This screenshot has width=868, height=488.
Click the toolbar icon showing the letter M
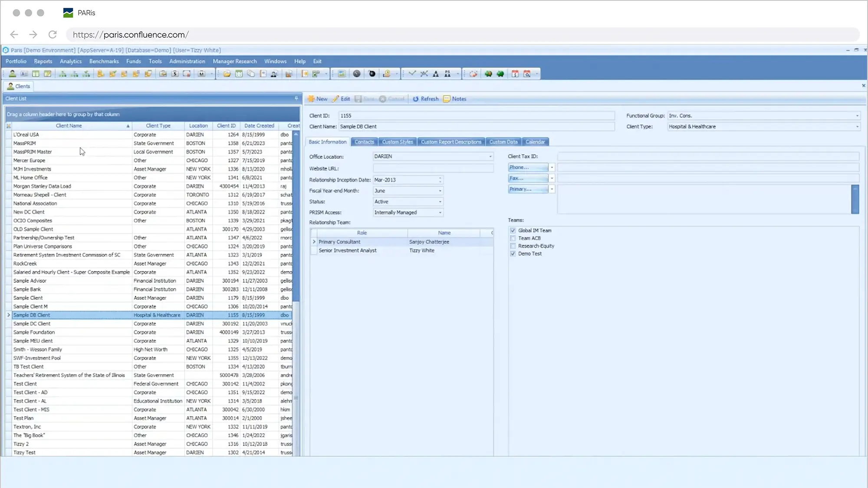[201, 74]
